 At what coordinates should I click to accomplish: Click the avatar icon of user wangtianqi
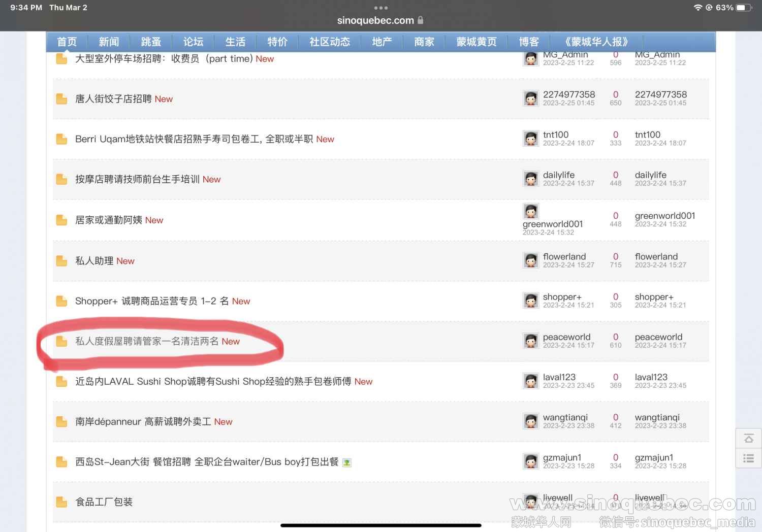tap(531, 421)
